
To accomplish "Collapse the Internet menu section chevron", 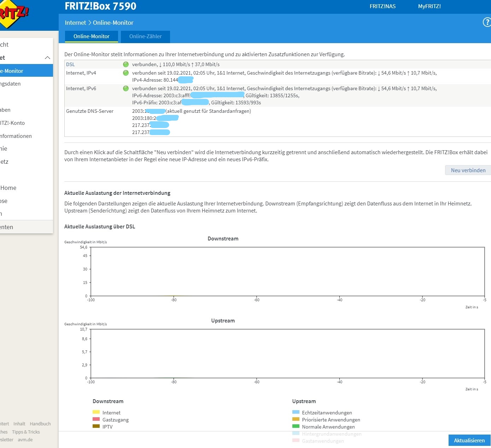I will [47, 58].
